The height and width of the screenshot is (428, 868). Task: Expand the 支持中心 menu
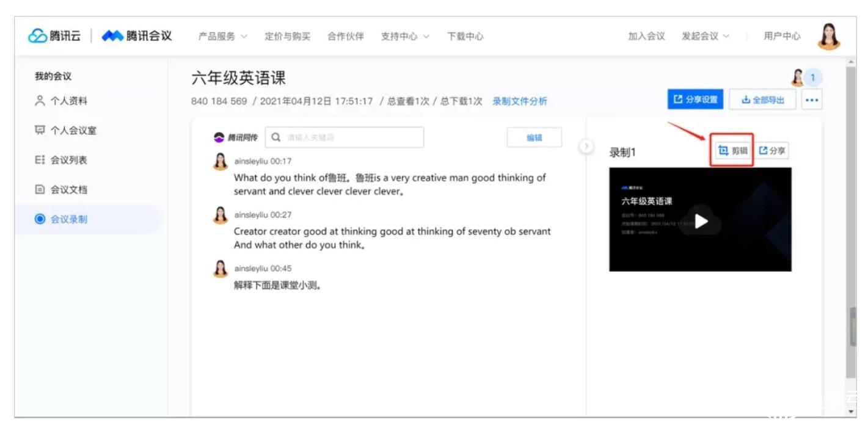pyautogui.click(x=405, y=37)
